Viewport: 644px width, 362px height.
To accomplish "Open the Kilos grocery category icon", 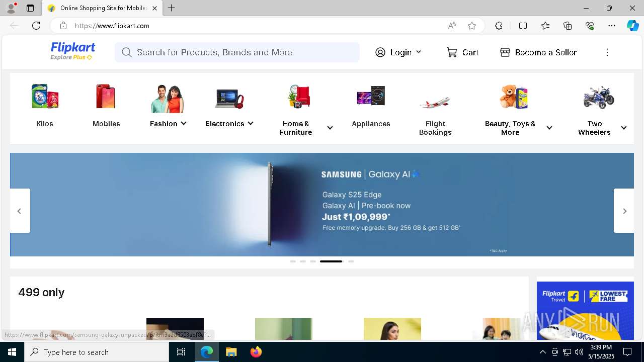I will coord(45,96).
